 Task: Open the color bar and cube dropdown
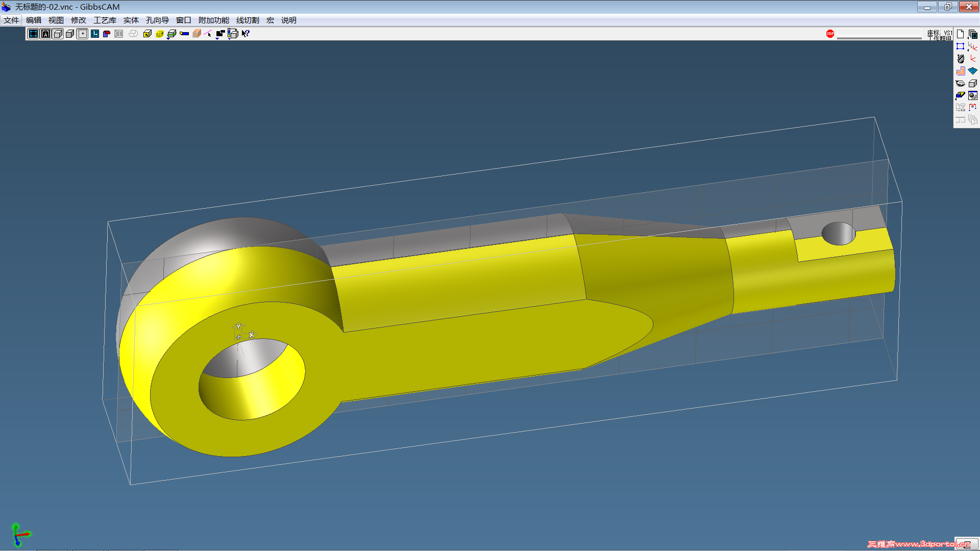[x=233, y=34]
